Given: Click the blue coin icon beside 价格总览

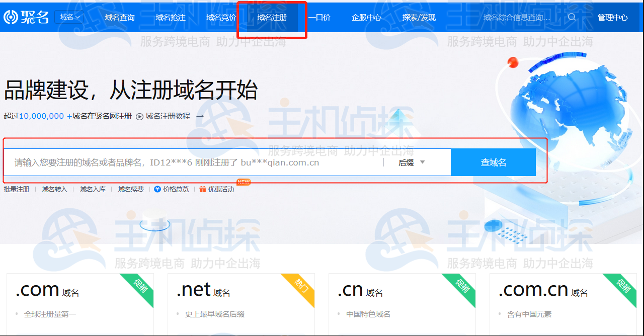Looking at the screenshot, I should pyautogui.click(x=156, y=189).
